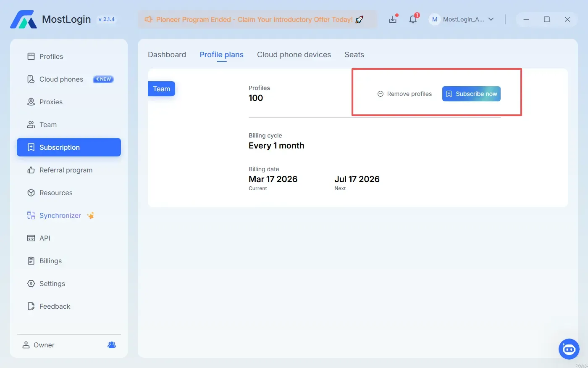Open the Pioneer Program Ended offer banner
Screen dimensions: 588x368
(257, 19)
